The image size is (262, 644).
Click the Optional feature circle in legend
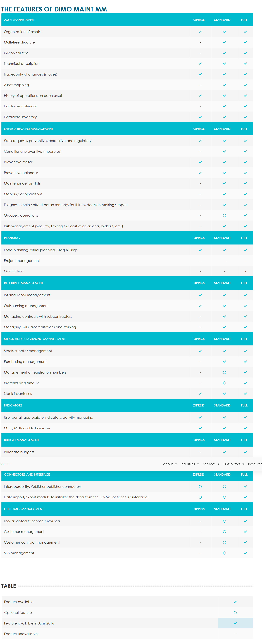point(235,612)
